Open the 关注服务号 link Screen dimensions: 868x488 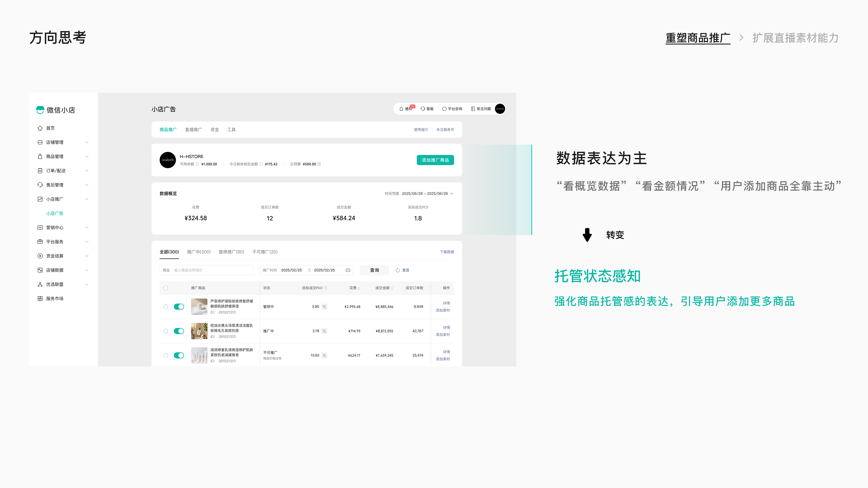click(445, 130)
